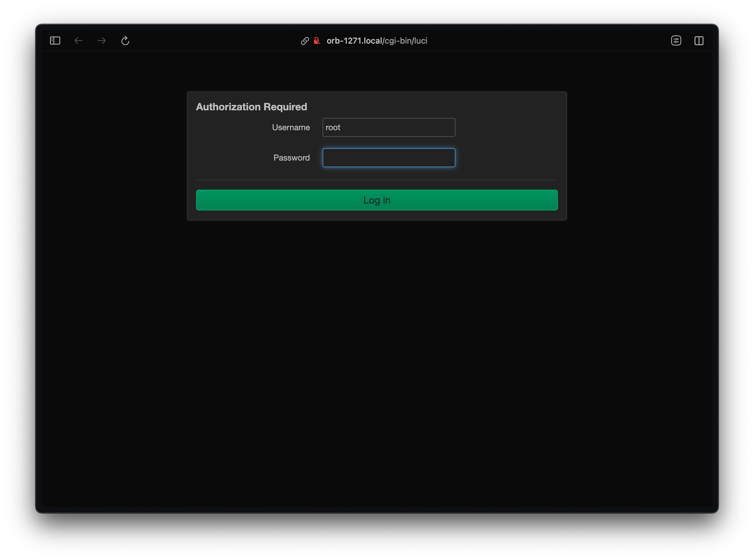Image resolution: width=754 pixels, height=560 pixels.
Task: Inspect the insecure connection red lock icon
Action: pyautogui.click(x=317, y=40)
